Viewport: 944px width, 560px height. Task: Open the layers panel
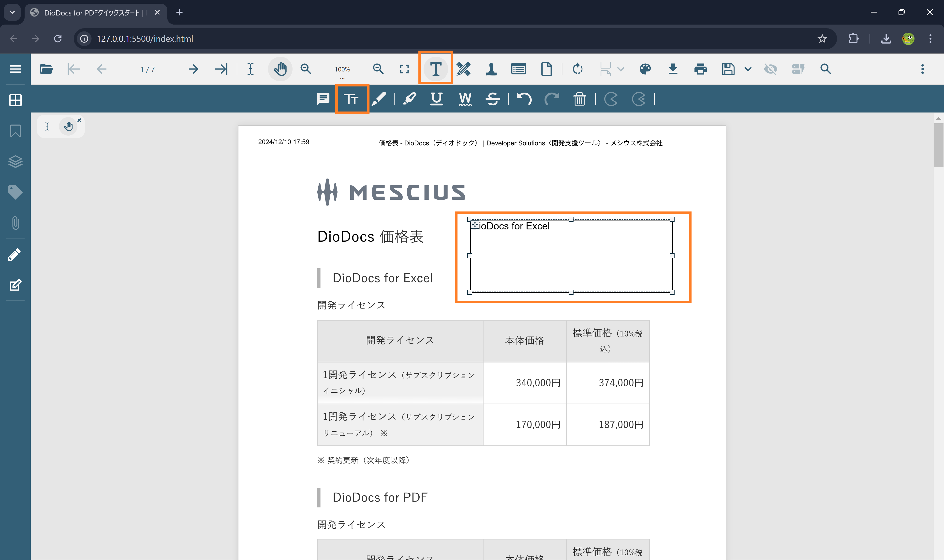pos(15,162)
